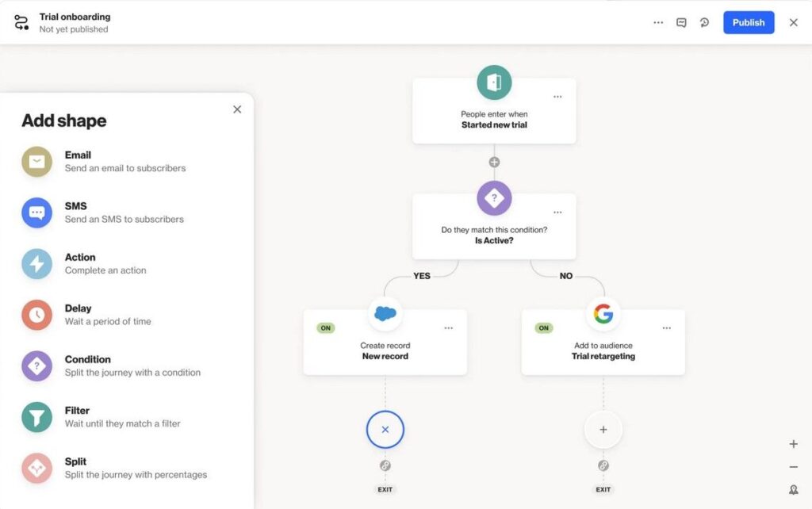Open the version history icon
Viewport: 812px width, 509px height.
(704, 23)
